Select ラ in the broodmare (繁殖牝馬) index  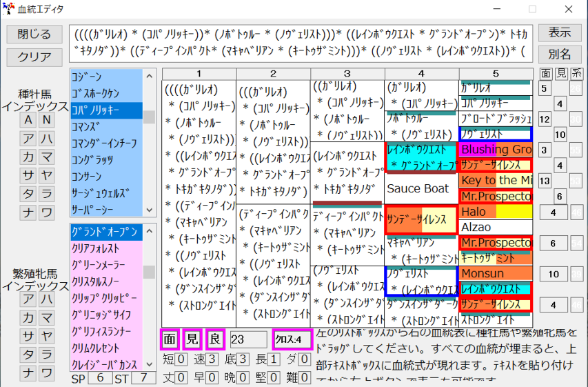point(46,355)
